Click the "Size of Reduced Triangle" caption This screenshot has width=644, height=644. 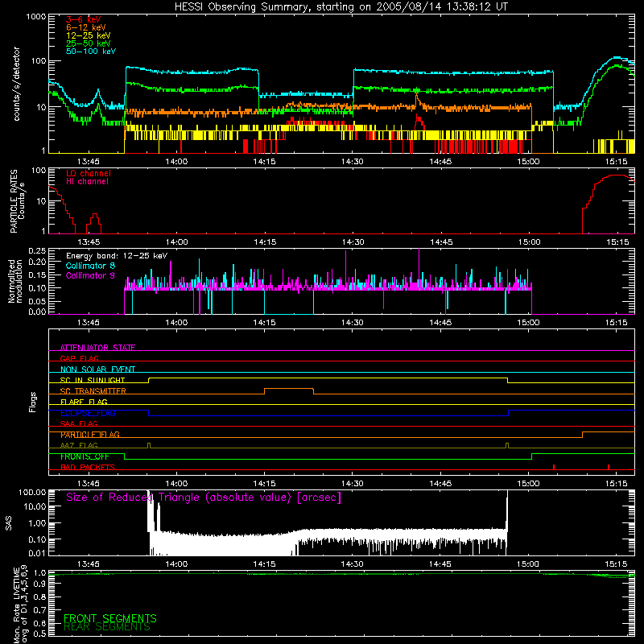204,497
